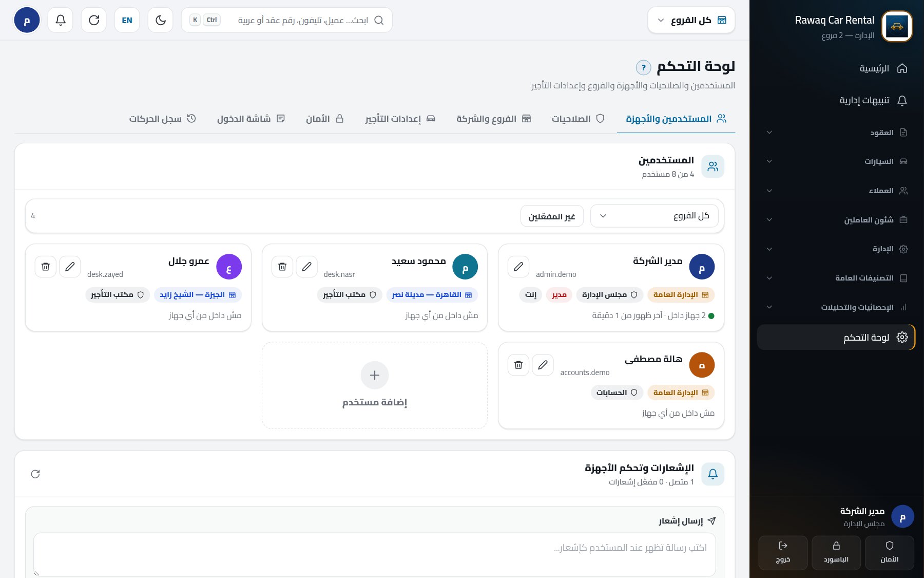Switch language with EN button
The height and width of the screenshot is (578, 924).
[x=127, y=20]
